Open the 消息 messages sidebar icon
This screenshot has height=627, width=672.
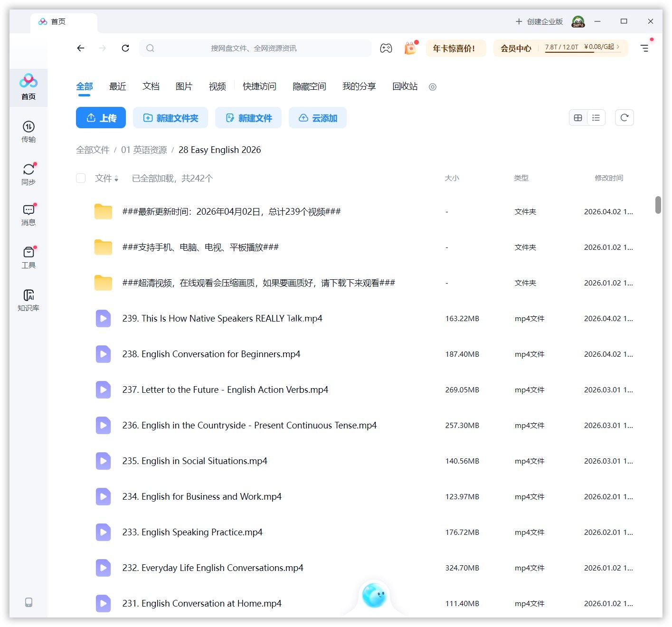pos(28,215)
